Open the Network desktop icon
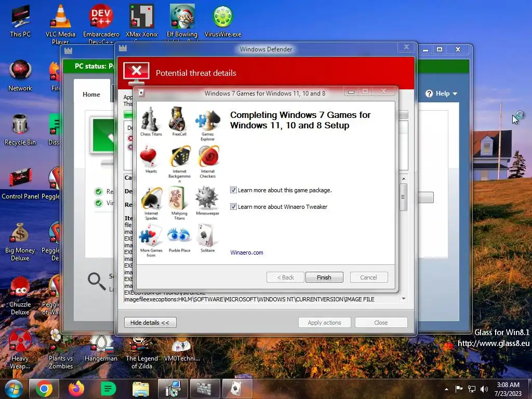The width and height of the screenshot is (532, 399). [x=20, y=75]
